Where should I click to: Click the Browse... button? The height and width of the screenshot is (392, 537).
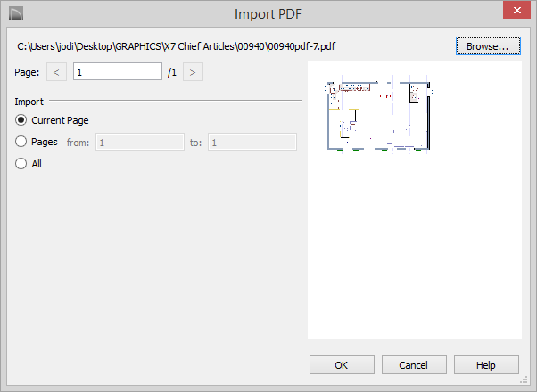[488, 46]
